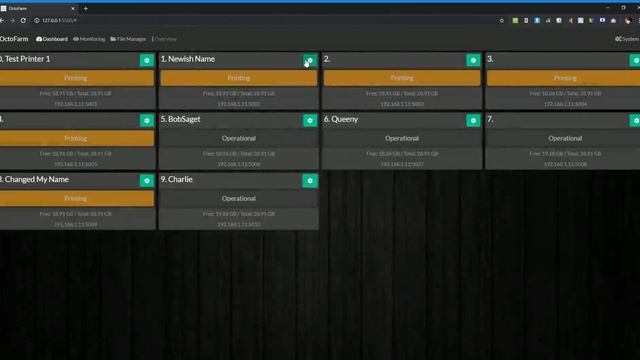Click the "2." printer card title
Image resolution: width=640 pixels, height=360 pixels.
click(x=327, y=59)
